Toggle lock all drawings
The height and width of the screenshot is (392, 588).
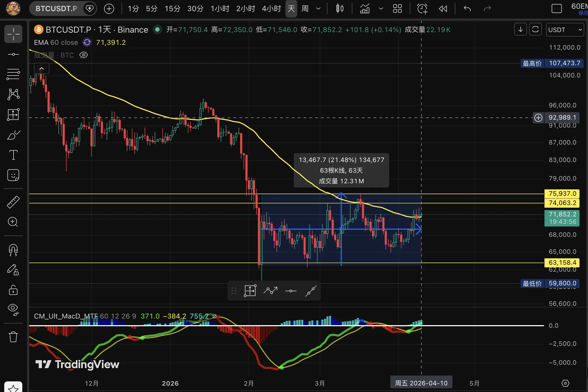(x=13, y=290)
